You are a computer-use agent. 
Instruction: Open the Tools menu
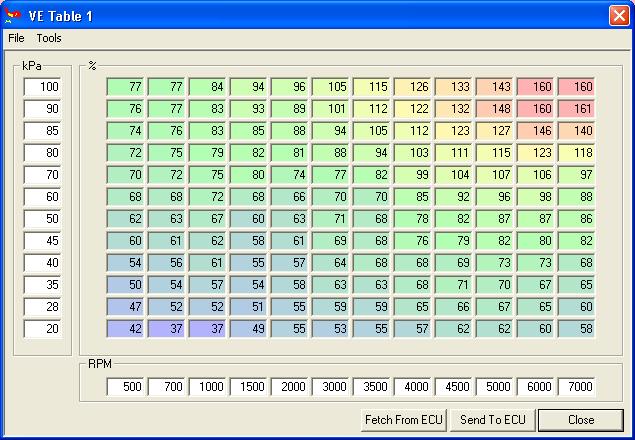49,38
